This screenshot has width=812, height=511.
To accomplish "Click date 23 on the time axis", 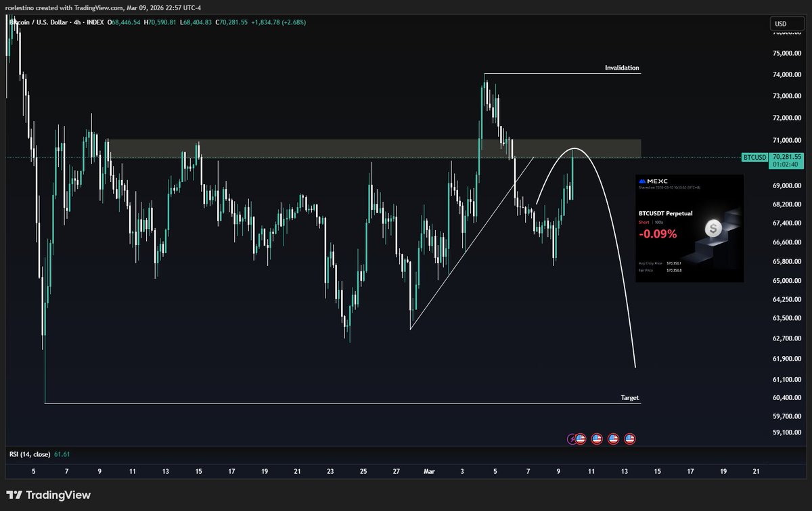I will tap(330, 471).
